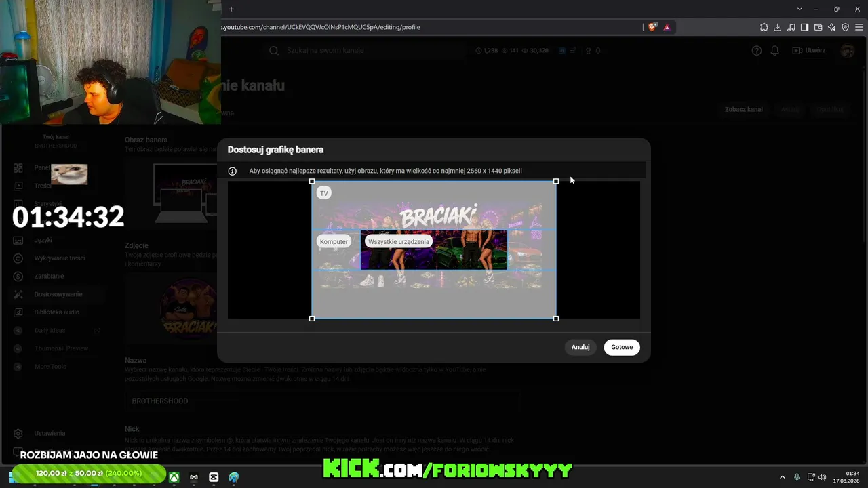Open Xbox app in taskbar
The height and width of the screenshot is (488, 868).
click(x=174, y=477)
